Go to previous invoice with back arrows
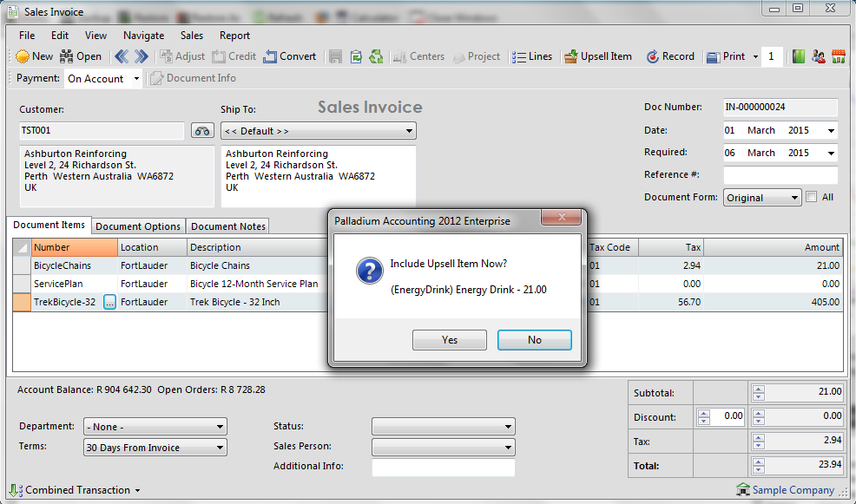The image size is (856, 504). [121, 56]
